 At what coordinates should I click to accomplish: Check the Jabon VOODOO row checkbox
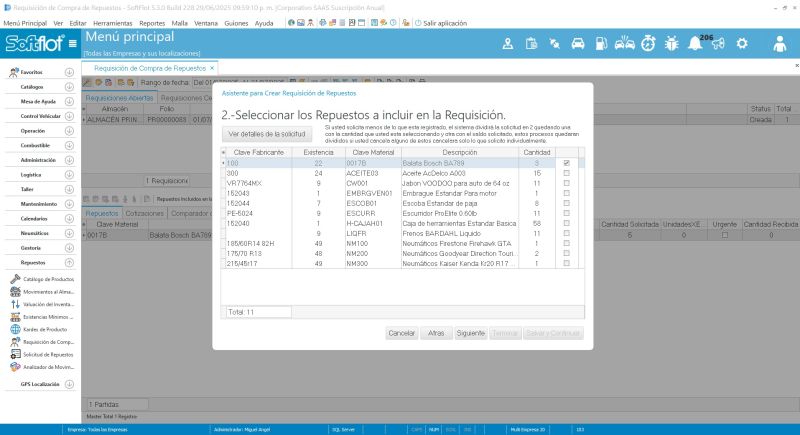[567, 184]
